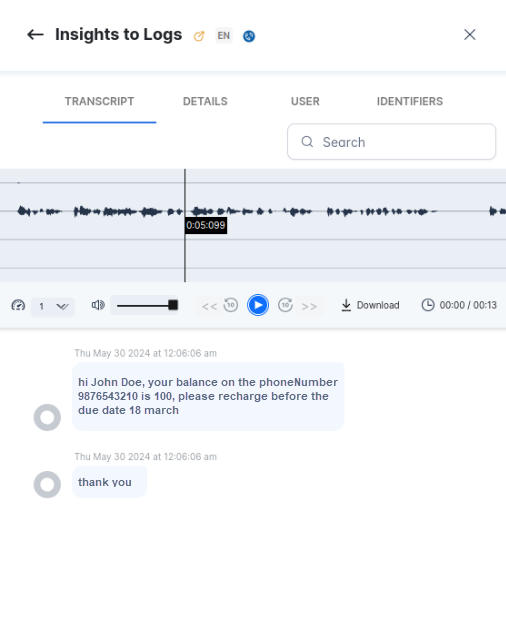Play the call recording

[x=258, y=305]
